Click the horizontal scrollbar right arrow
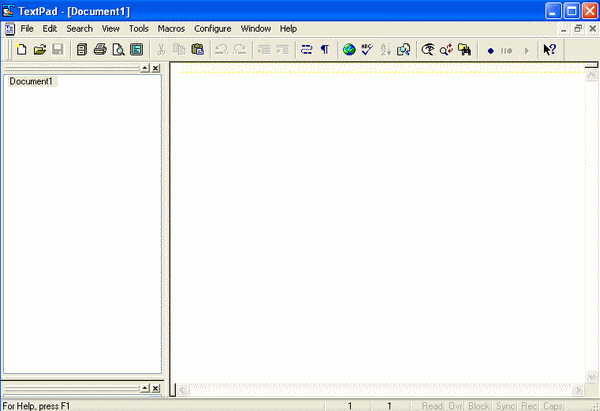The height and width of the screenshot is (411, 600). click(578, 390)
